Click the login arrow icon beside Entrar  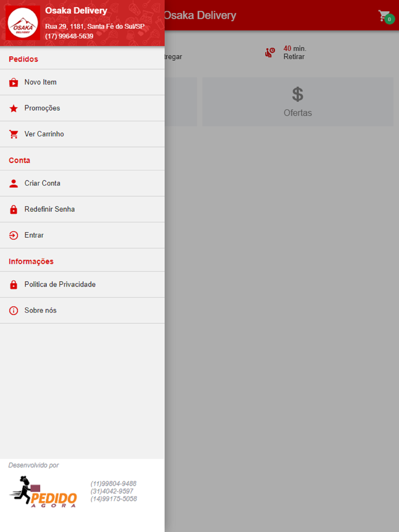tap(14, 235)
